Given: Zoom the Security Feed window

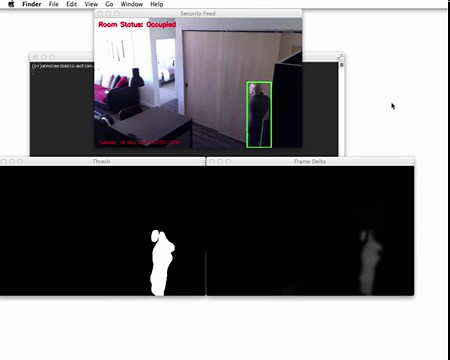Looking at the screenshot, I should (117, 13).
